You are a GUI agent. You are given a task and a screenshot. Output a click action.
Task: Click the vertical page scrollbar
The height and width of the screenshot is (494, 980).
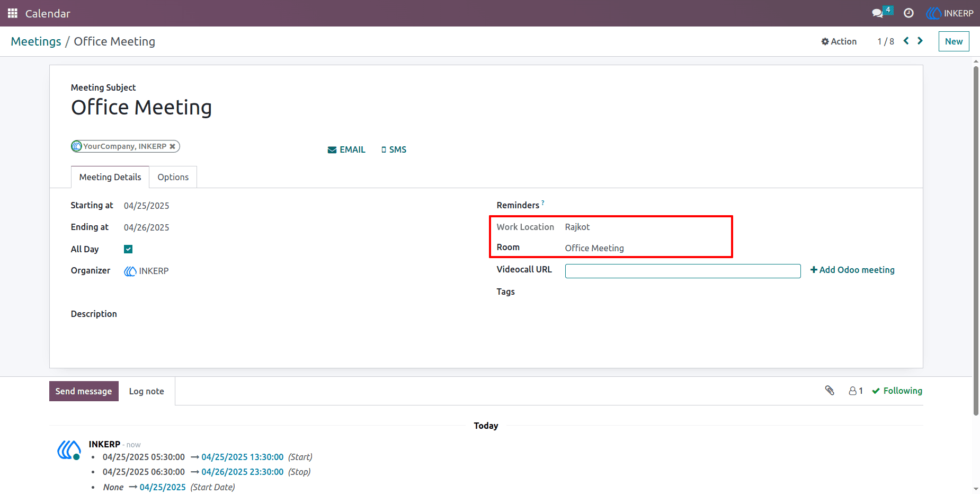tap(976, 240)
